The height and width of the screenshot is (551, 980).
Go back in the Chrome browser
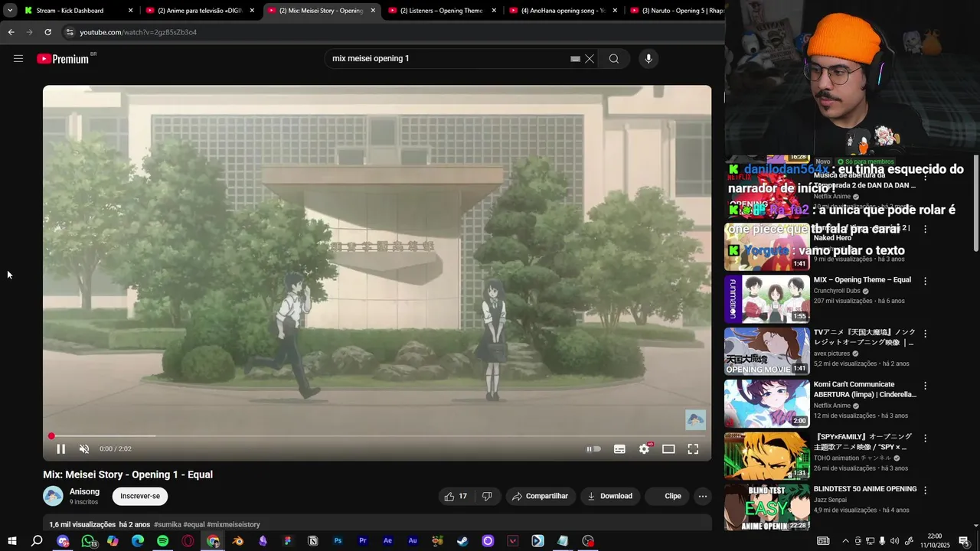pos(11,32)
